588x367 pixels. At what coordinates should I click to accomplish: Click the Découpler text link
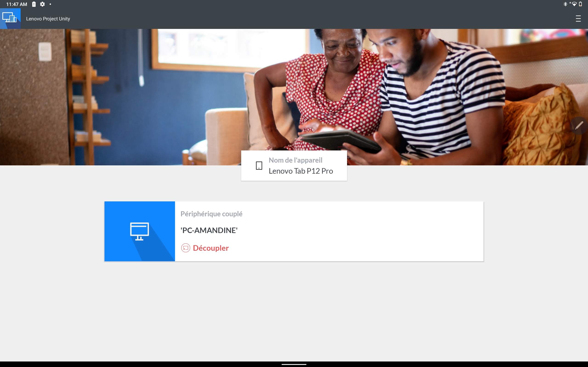(210, 248)
